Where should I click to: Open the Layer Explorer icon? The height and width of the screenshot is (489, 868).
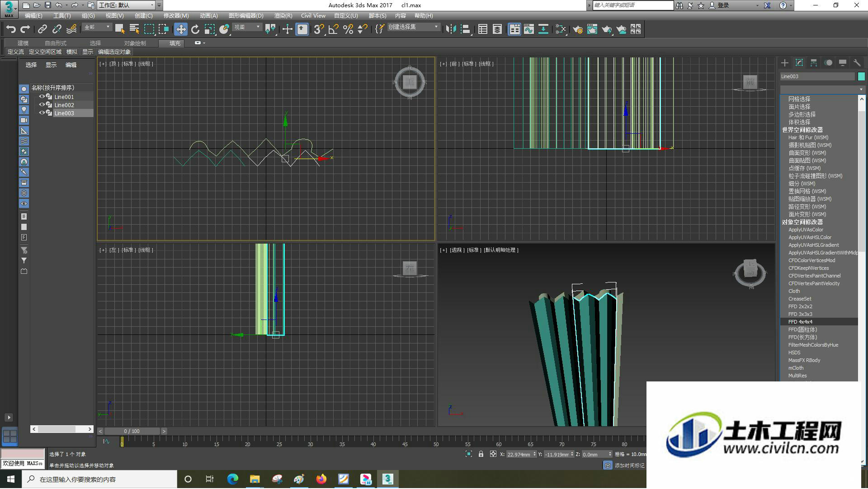tap(497, 29)
